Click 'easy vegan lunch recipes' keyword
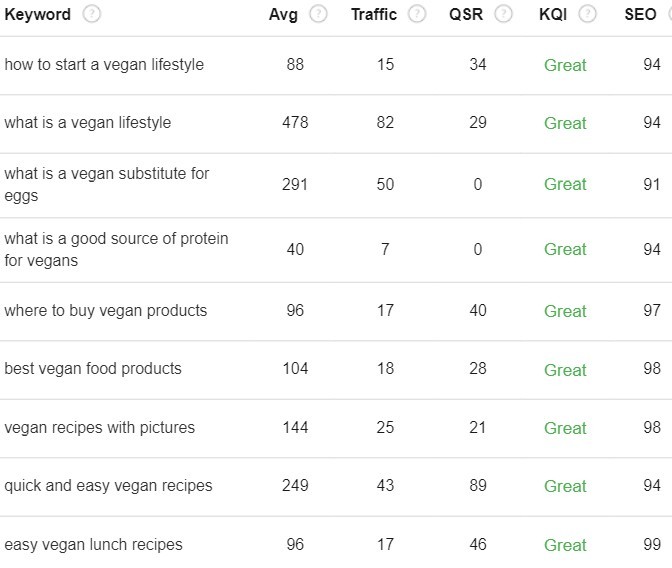 (x=93, y=544)
